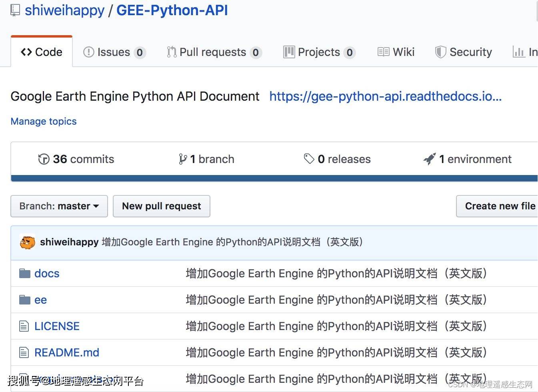View the 36 commits history
This screenshot has height=392, width=538.
(76, 159)
